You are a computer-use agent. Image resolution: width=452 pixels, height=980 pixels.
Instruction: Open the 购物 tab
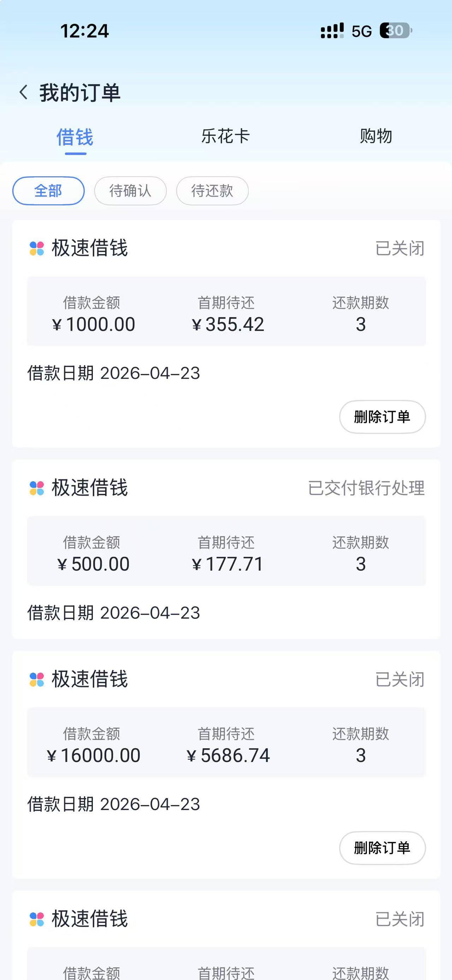tap(376, 136)
